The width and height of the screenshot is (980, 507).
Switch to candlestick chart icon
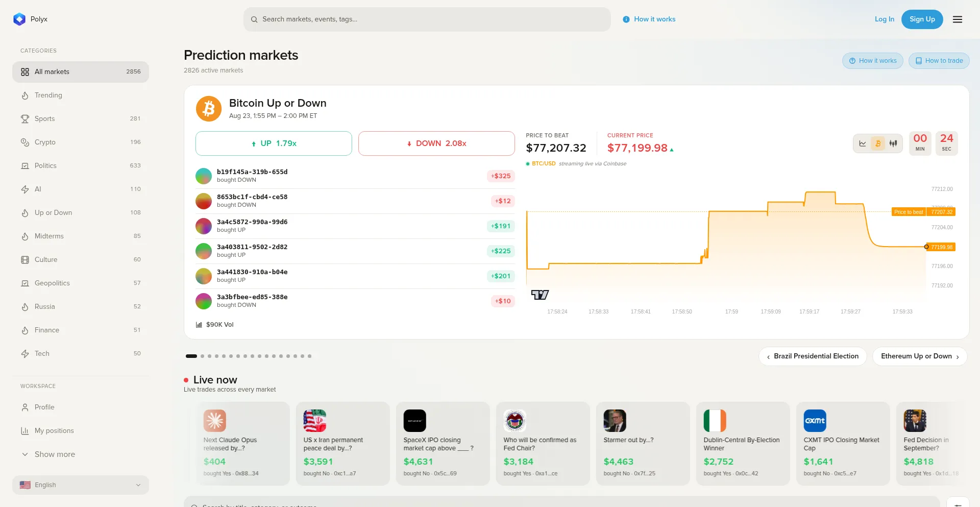tap(893, 143)
